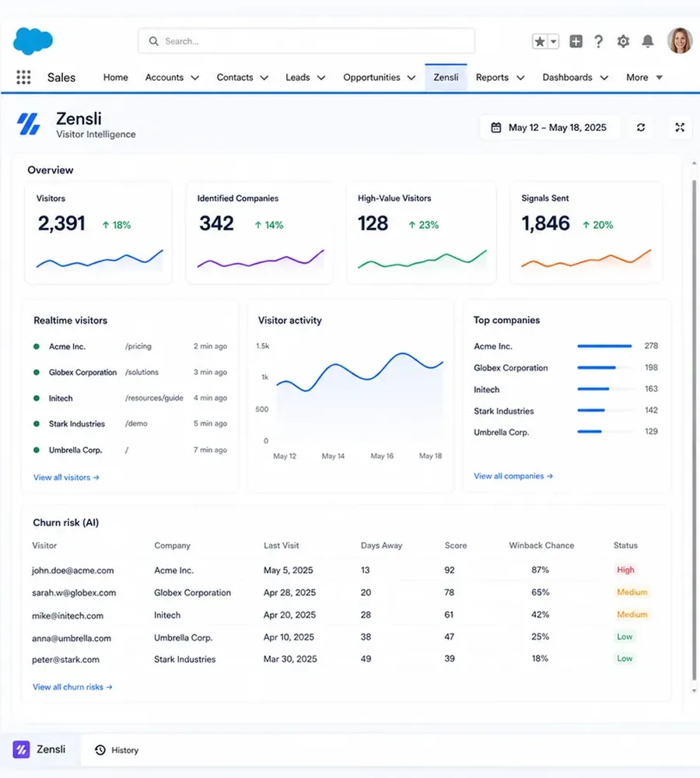Open the Contacts tab
Viewport: 700px width, 778px height.
[x=235, y=77]
